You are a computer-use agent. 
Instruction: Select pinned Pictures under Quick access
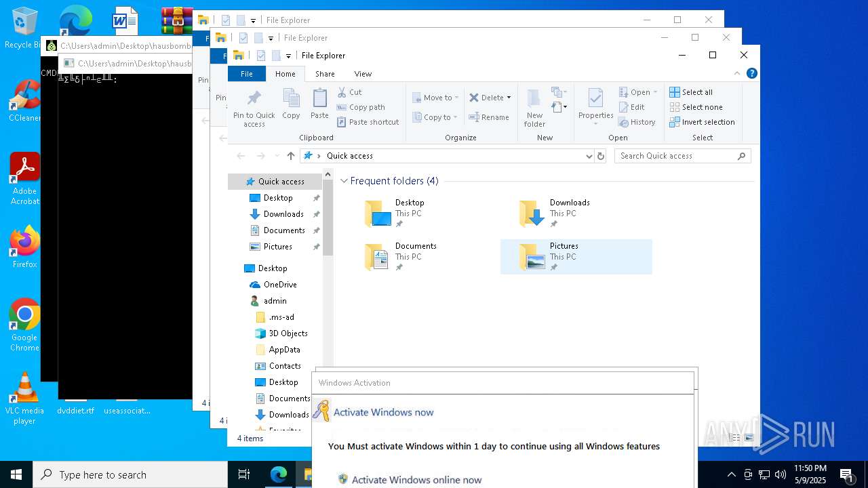278,247
